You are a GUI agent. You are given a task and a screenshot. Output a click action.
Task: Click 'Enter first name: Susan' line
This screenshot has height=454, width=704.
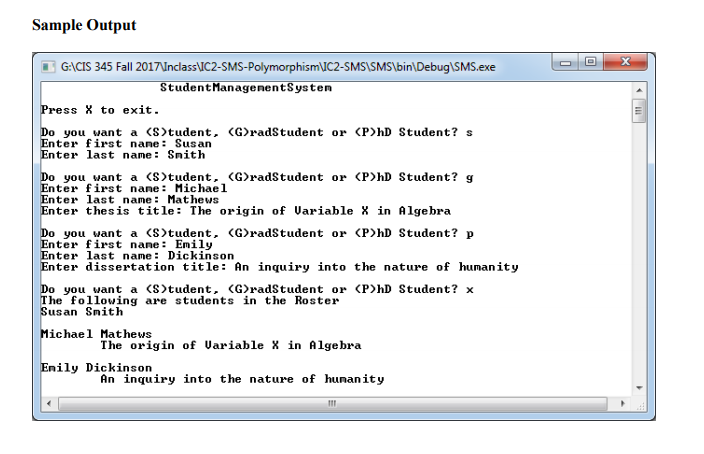tap(126, 144)
